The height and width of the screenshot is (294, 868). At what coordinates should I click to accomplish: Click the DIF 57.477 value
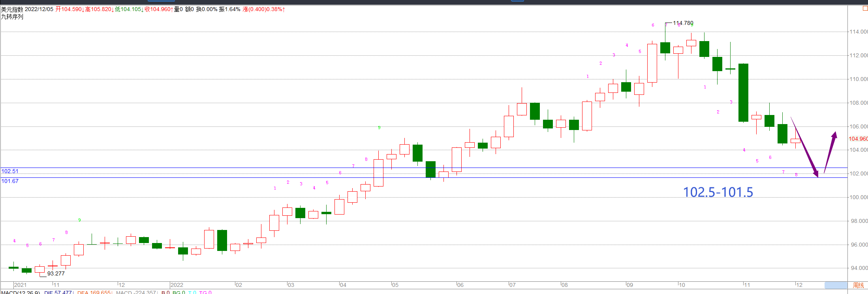pos(58,292)
